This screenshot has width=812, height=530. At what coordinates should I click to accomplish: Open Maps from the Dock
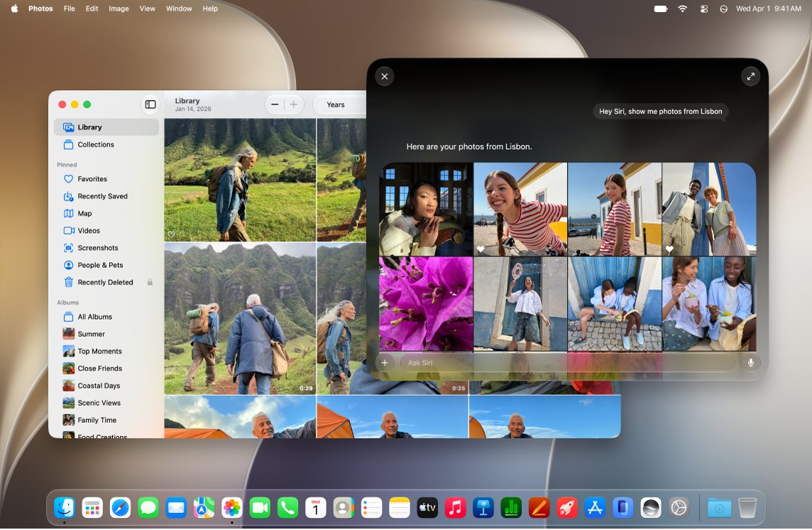point(204,508)
